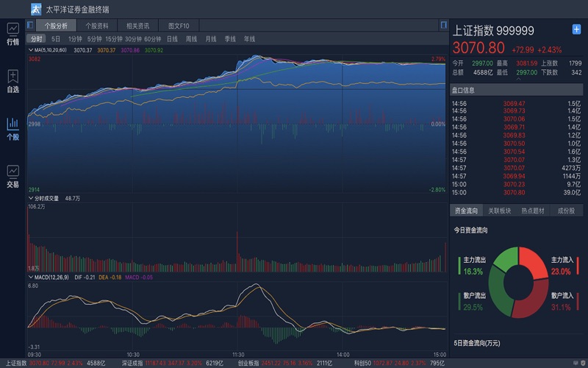
Task: Switch to the 个股资料 tab
Action: [x=97, y=25]
